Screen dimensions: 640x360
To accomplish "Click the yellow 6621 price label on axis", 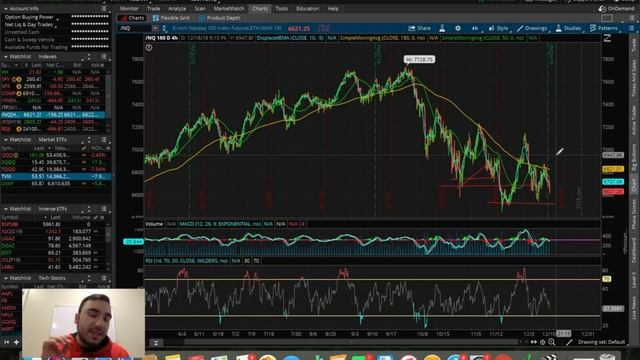I will 613,169.
